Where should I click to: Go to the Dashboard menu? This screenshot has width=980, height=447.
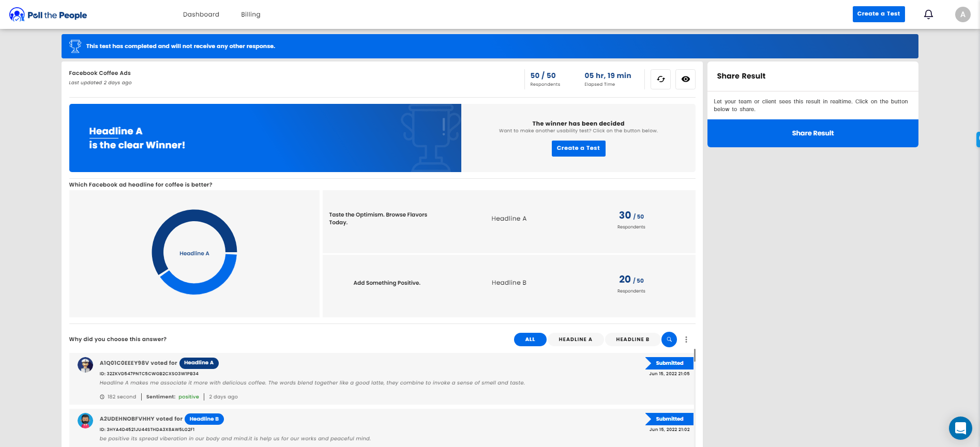(x=201, y=14)
